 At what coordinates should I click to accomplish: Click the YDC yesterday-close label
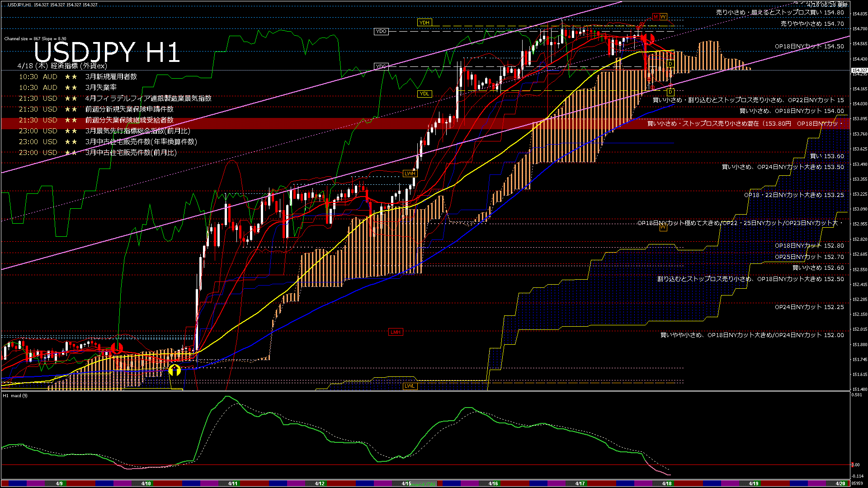tap(381, 66)
